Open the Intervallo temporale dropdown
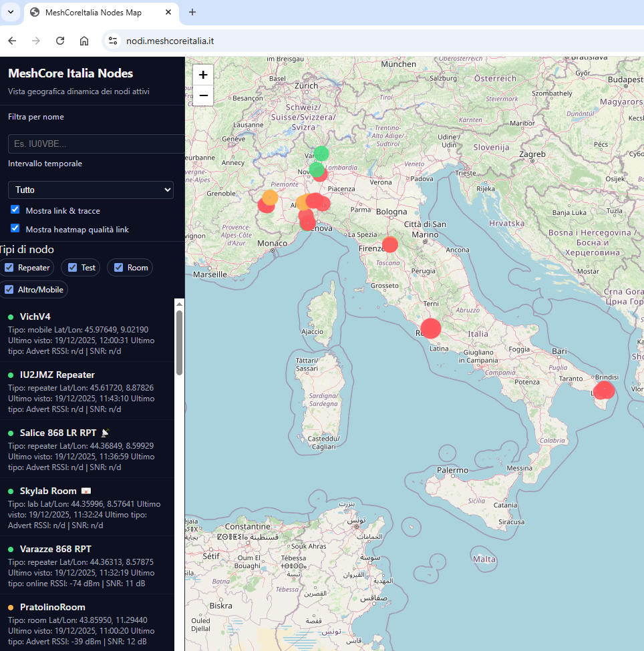Screen dimensions: 644x651 (91, 190)
